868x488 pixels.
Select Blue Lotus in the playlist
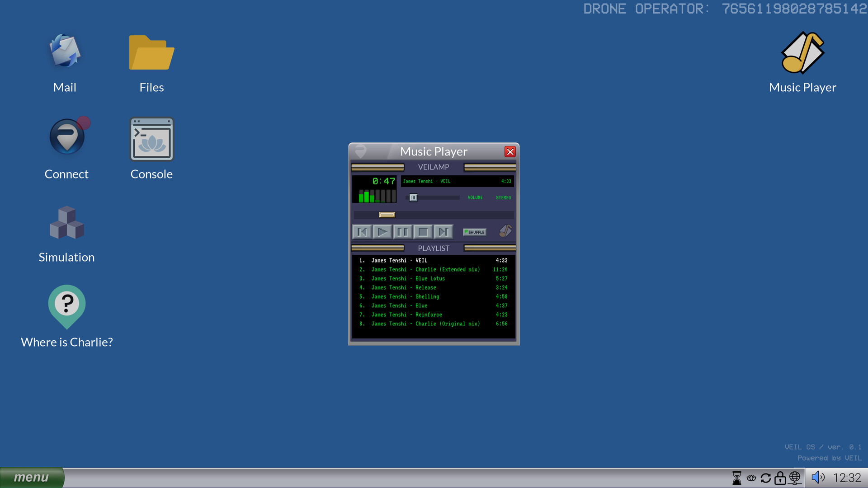430,279
